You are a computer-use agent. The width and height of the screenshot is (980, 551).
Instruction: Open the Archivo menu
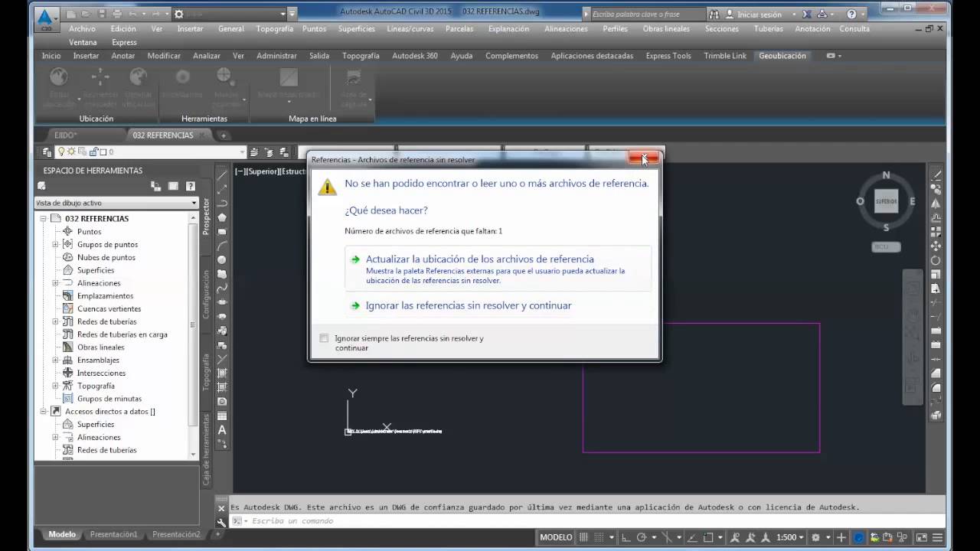[x=82, y=29]
